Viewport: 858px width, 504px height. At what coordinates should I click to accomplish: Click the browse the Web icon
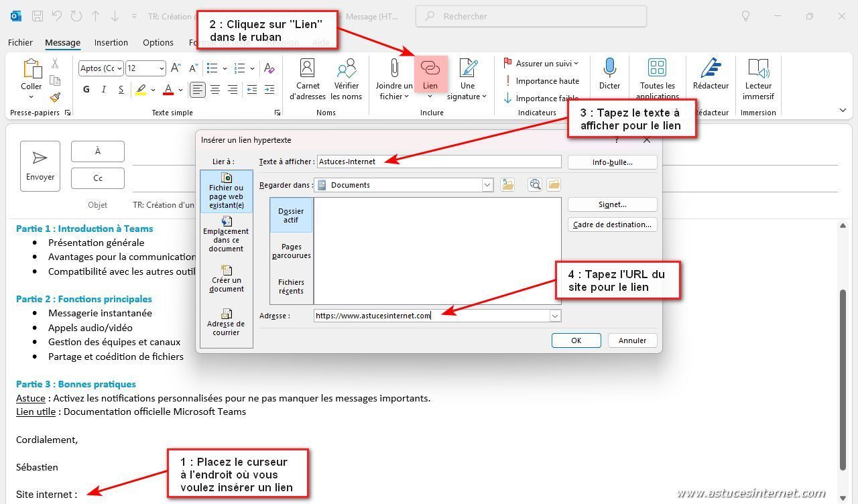point(534,185)
